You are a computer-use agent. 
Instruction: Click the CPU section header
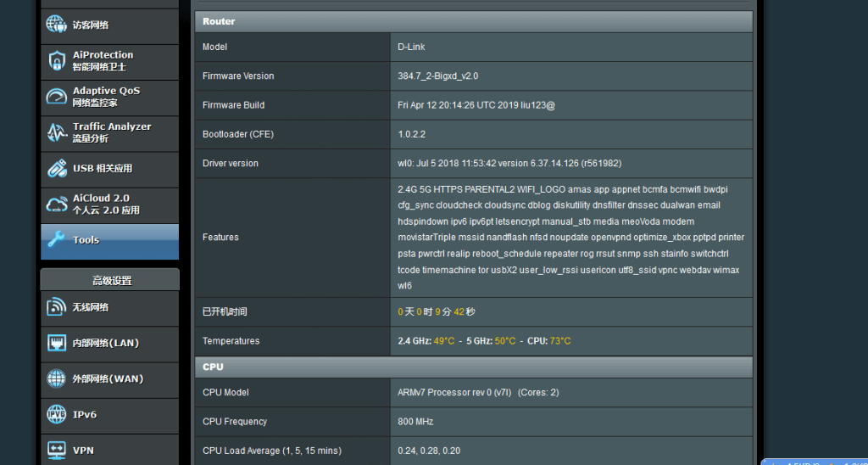pos(473,367)
